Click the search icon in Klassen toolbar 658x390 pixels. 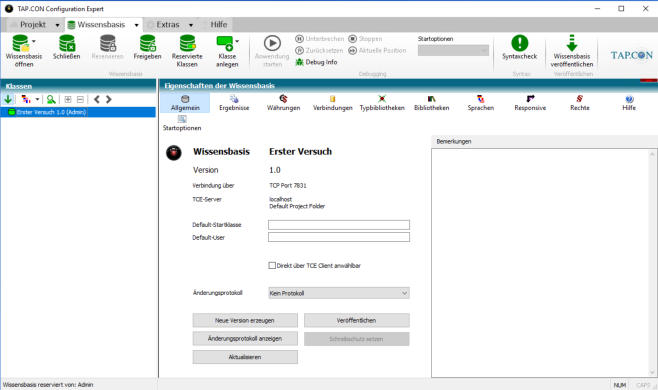(51, 99)
